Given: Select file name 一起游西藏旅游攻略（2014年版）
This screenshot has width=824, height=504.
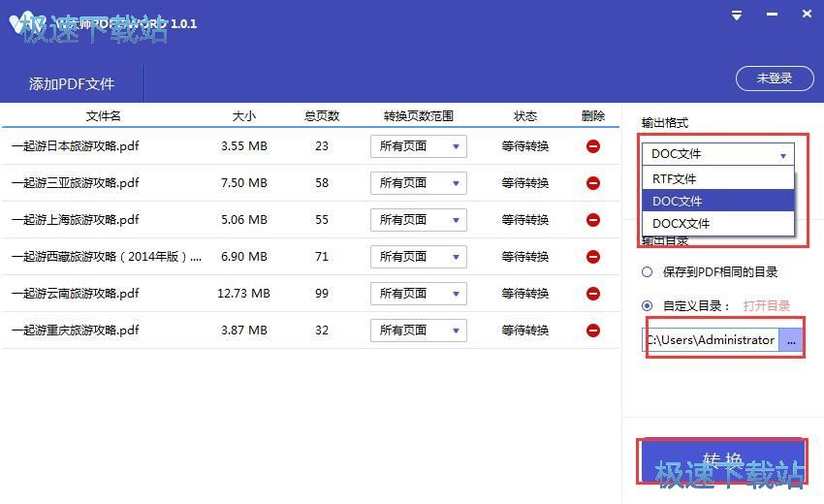Looking at the screenshot, I should coord(107,257).
